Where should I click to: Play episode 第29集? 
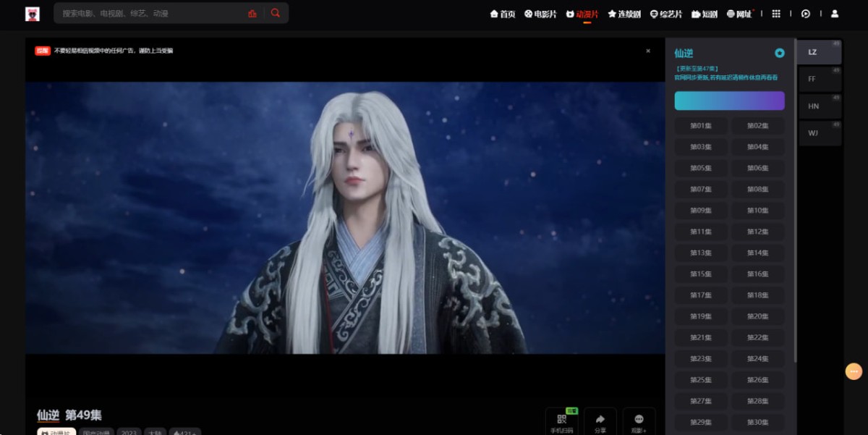[x=701, y=422]
